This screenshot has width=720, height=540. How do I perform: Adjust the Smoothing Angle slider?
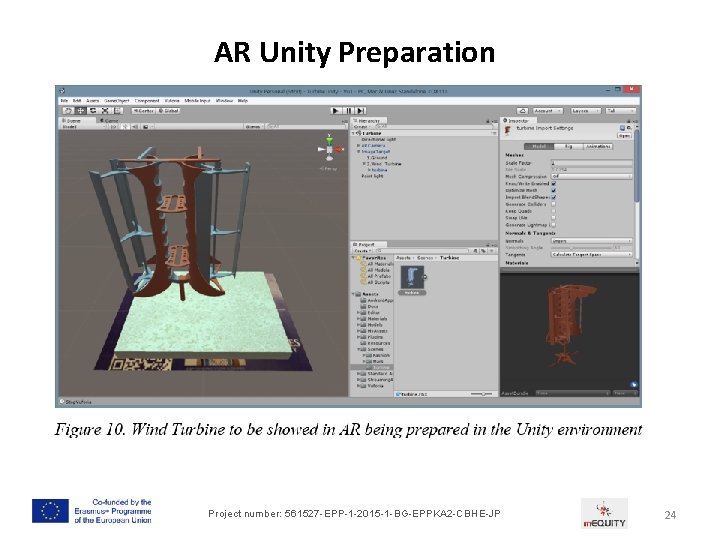[582, 248]
